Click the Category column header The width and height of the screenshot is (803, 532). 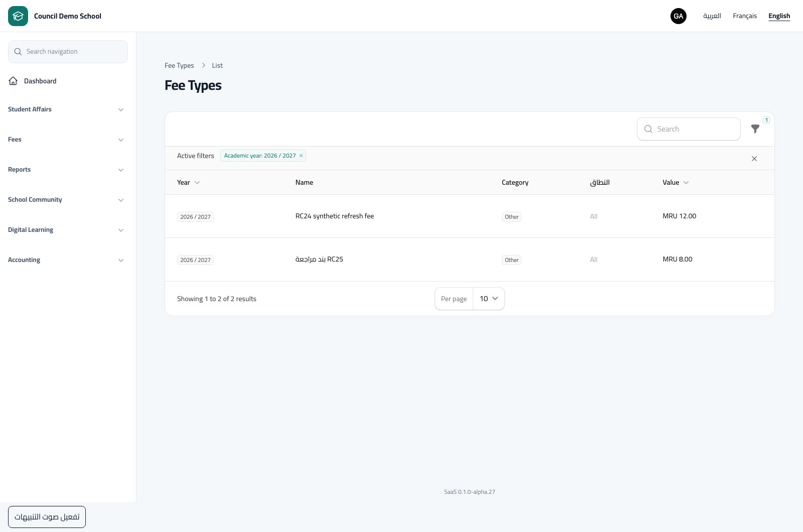coord(515,183)
